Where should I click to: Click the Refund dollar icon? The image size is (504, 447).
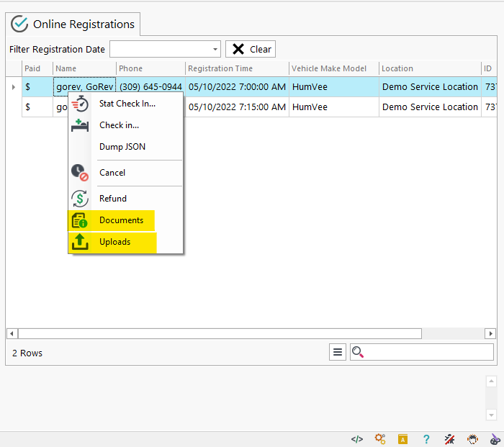point(80,199)
